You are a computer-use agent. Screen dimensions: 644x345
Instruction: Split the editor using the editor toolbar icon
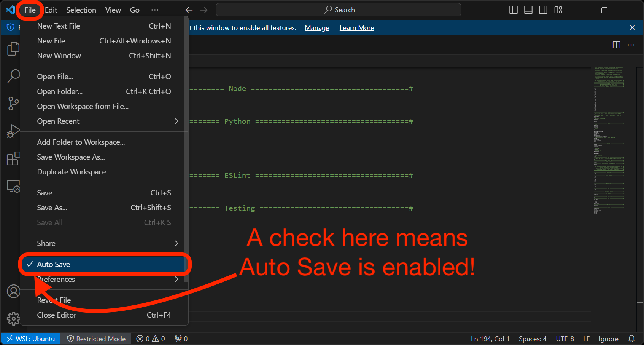616,45
